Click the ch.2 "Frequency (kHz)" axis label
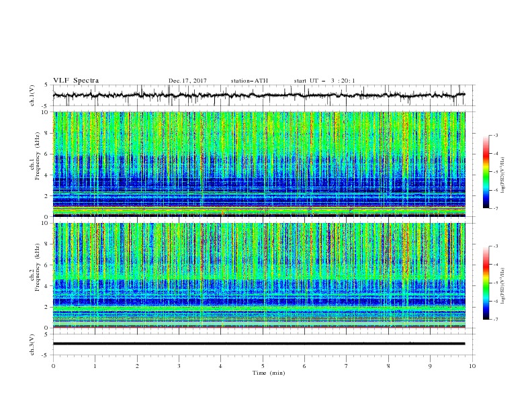This screenshot has width=532, height=411. (x=38, y=267)
